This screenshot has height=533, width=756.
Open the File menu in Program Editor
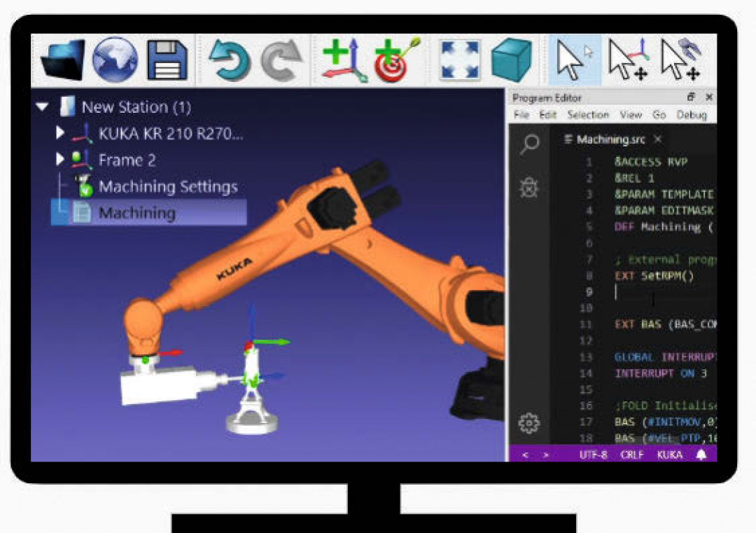point(521,115)
